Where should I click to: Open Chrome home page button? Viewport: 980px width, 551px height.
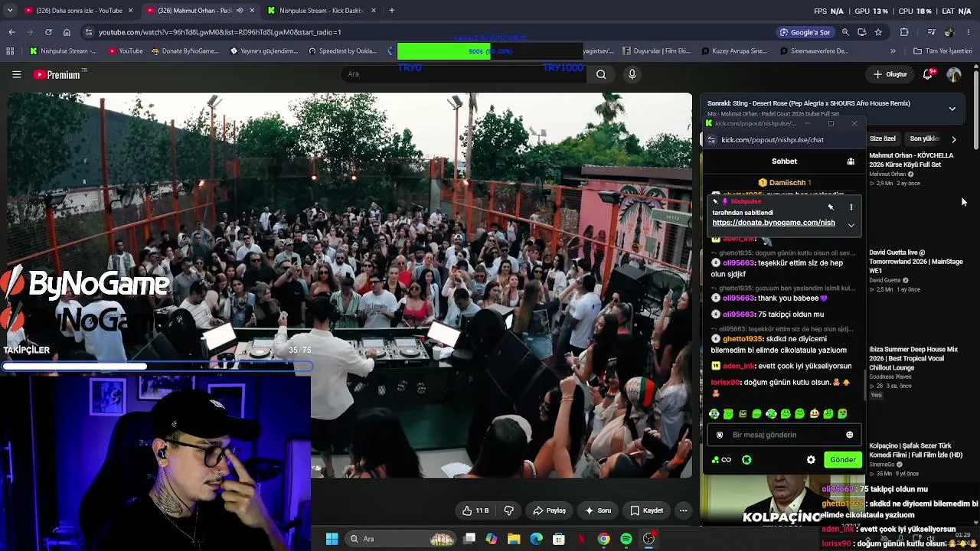pyautogui.click(x=67, y=32)
